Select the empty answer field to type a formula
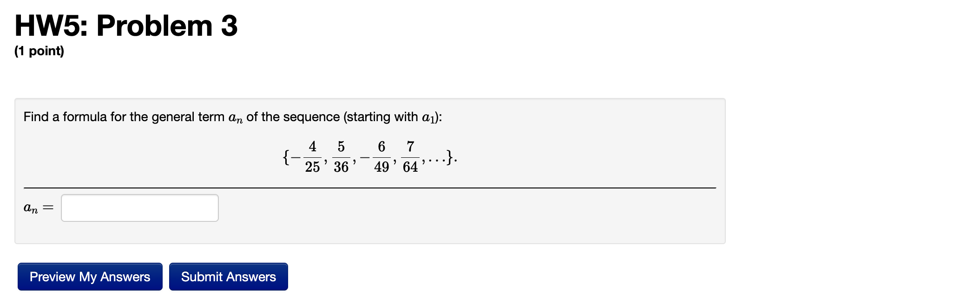Viewport: 980px width, 304px height. tap(139, 207)
